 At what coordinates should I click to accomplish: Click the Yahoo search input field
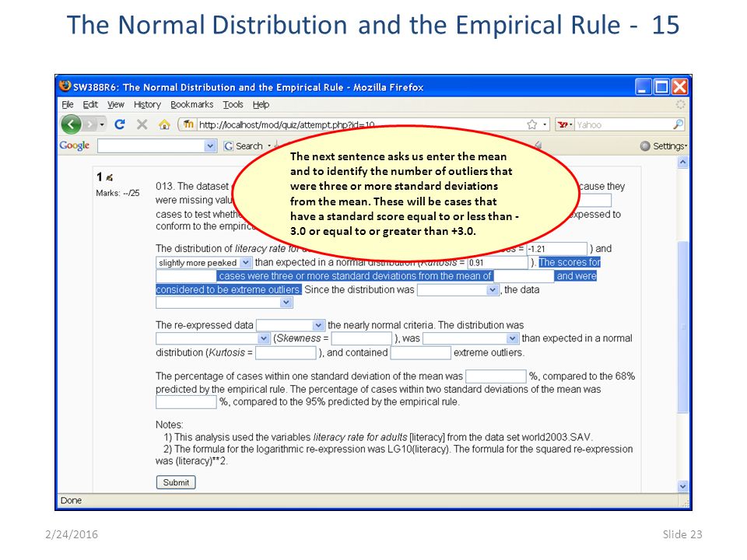pos(622,124)
